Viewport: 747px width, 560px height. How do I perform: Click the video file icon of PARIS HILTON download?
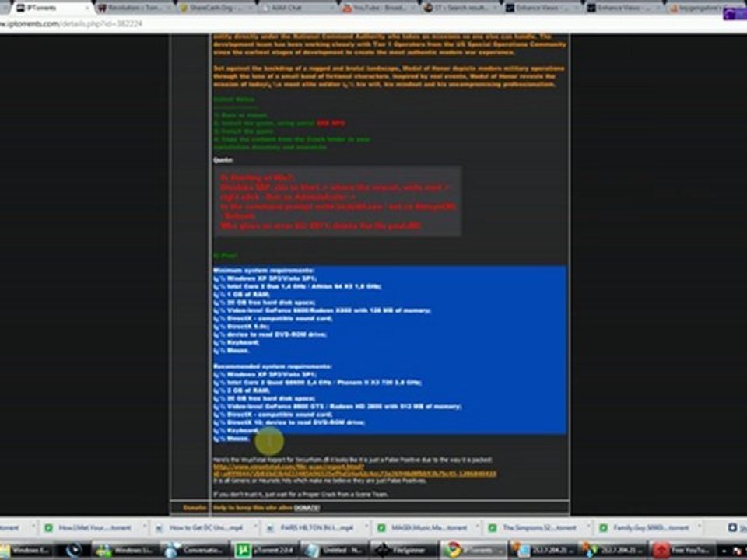(x=271, y=527)
